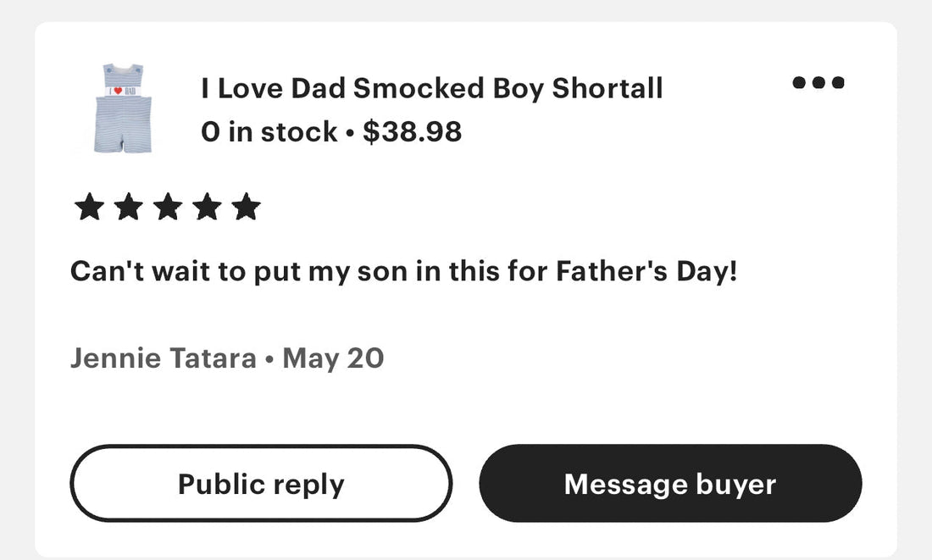Click the first rating star
Screen dimensions: 932x560
point(89,207)
